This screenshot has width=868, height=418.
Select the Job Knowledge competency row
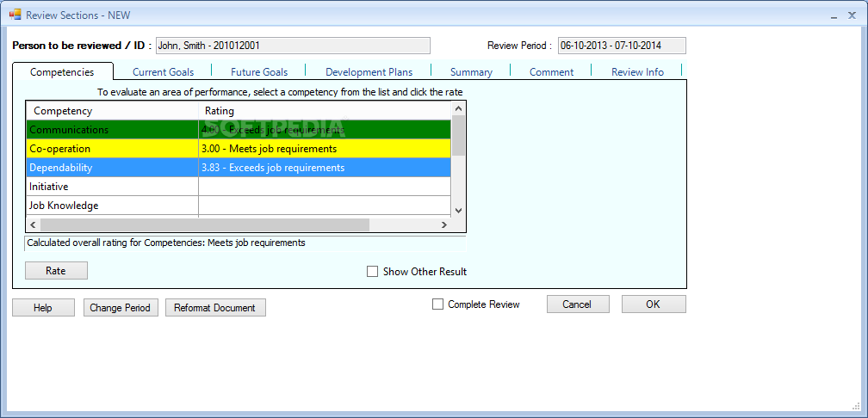pyautogui.click(x=239, y=205)
